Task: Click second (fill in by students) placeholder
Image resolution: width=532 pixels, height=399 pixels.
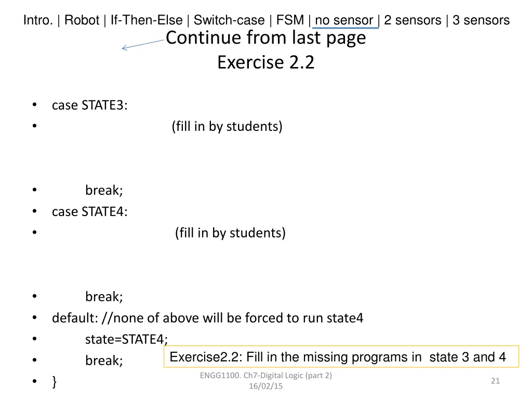Action: tap(230, 233)
